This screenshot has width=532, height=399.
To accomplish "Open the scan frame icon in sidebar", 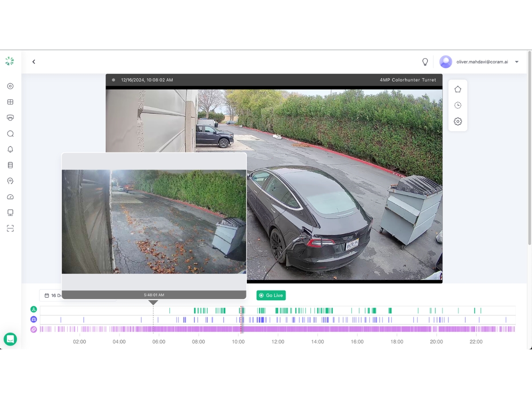I will pyautogui.click(x=10, y=228).
